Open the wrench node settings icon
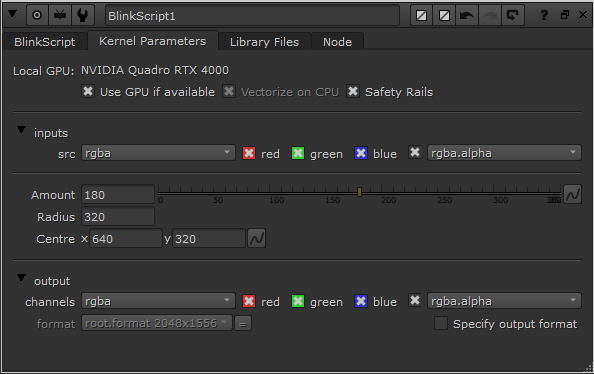This screenshot has width=594, height=374. click(83, 15)
